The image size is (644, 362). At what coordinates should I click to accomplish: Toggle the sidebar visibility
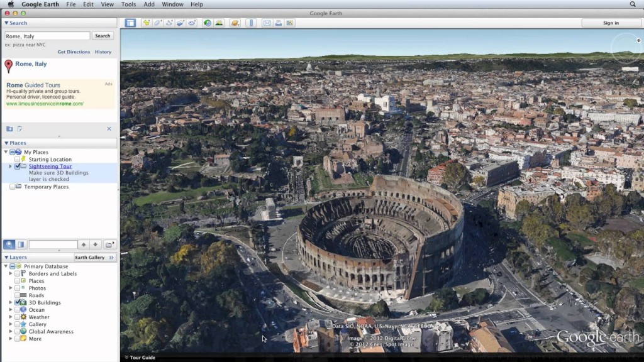[x=130, y=23]
